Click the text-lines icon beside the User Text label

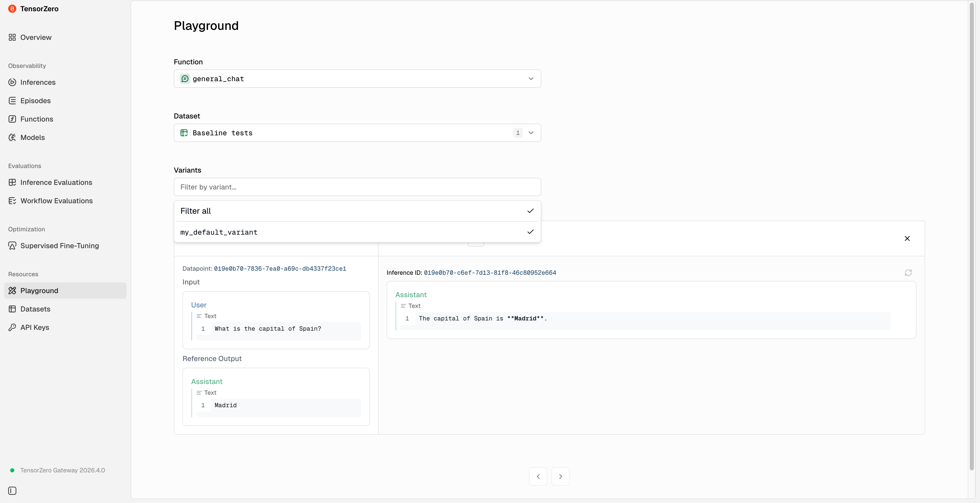tap(199, 316)
